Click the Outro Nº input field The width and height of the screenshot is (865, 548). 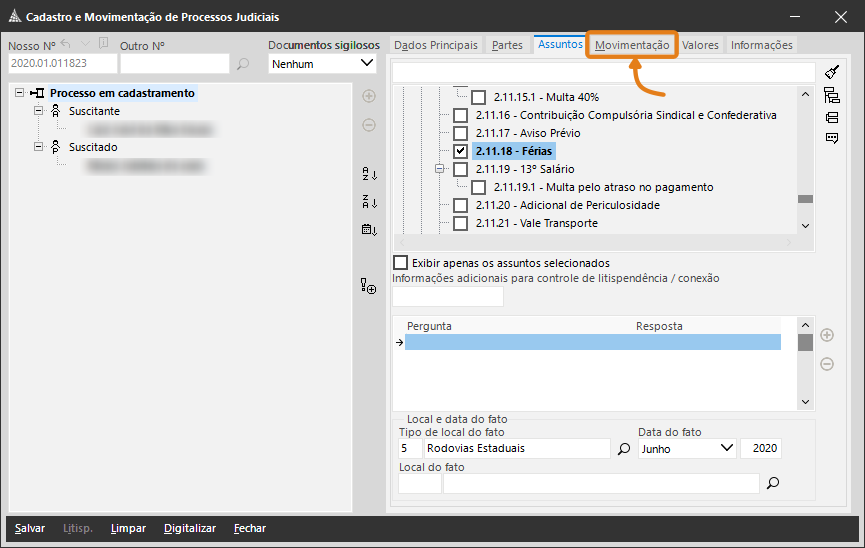tap(175, 64)
